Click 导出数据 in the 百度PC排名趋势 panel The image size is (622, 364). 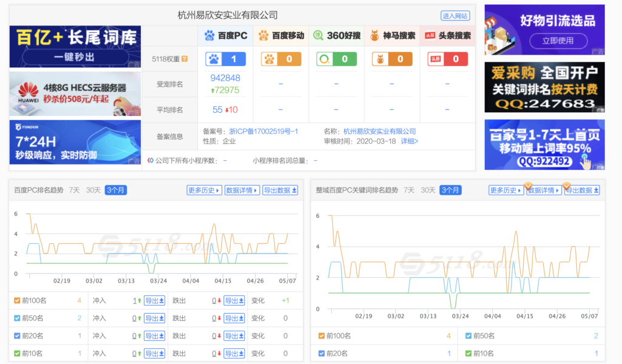click(x=280, y=190)
